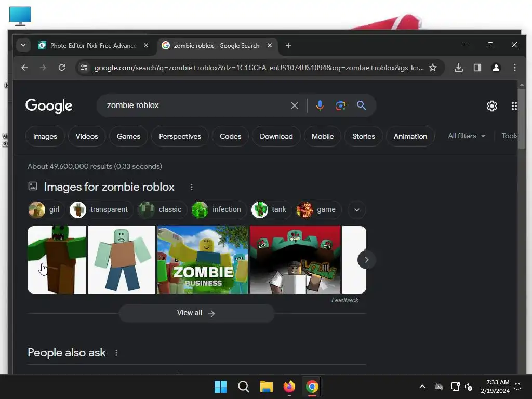532x399 pixels.
Task: Select the Stories filter chip
Action: [x=364, y=136]
